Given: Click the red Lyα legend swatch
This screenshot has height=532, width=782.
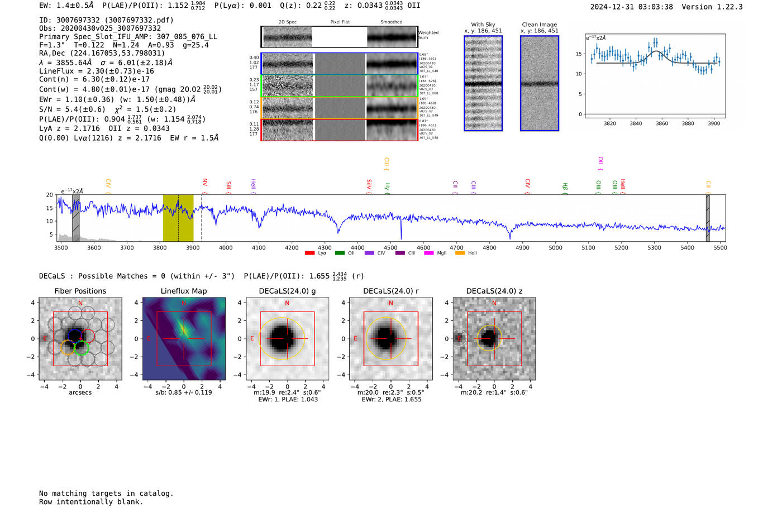Looking at the screenshot, I should [309, 253].
